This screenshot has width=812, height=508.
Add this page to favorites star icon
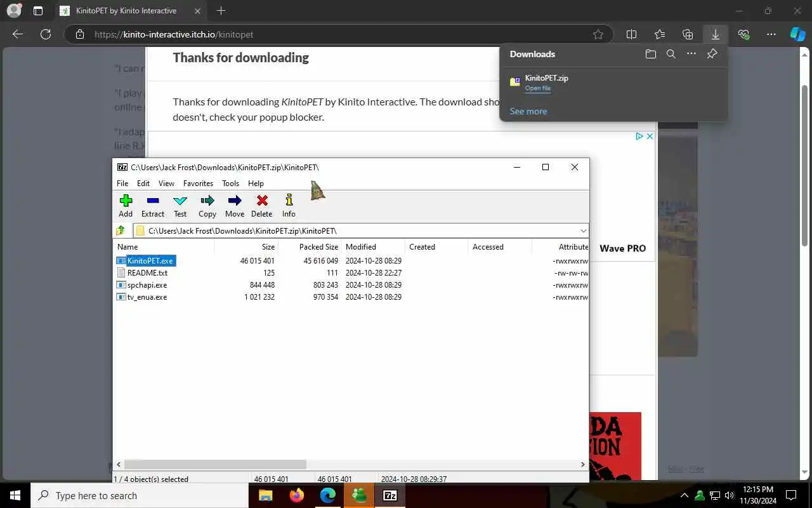click(598, 34)
